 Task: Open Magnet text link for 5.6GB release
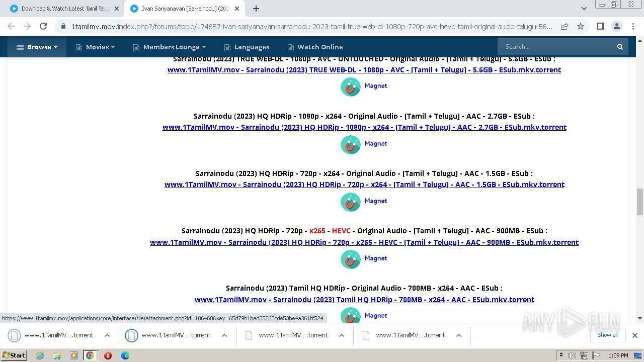point(376,85)
